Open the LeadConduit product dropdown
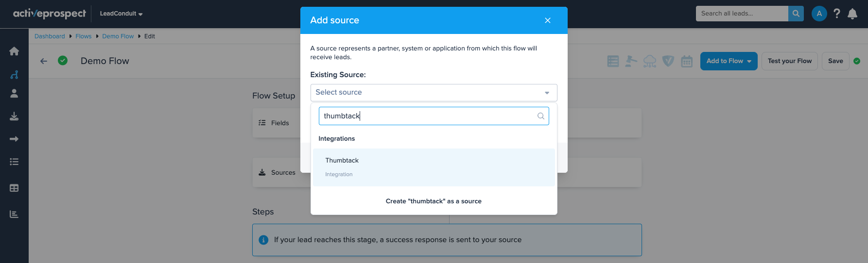 tap(121, 14)
